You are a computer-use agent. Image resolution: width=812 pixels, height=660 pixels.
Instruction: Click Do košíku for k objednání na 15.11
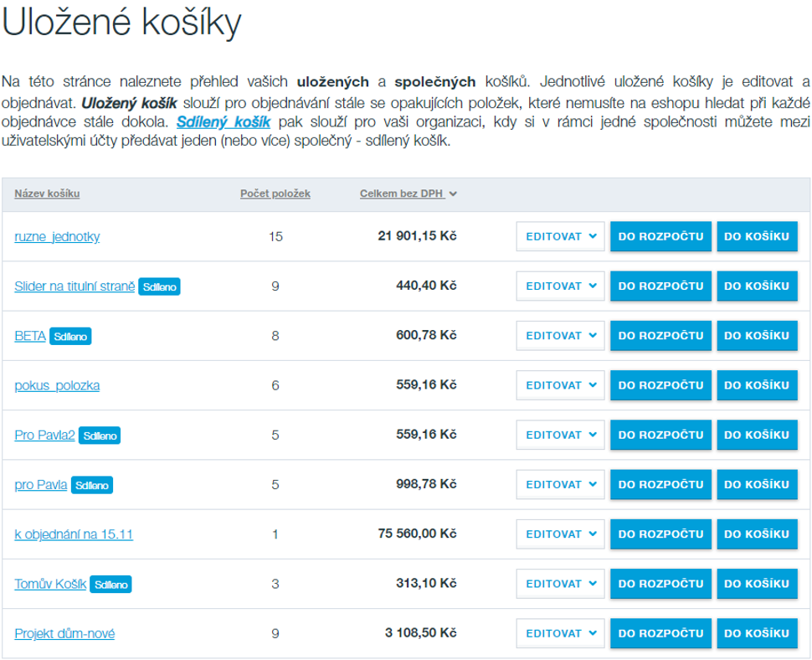point(756,534)
